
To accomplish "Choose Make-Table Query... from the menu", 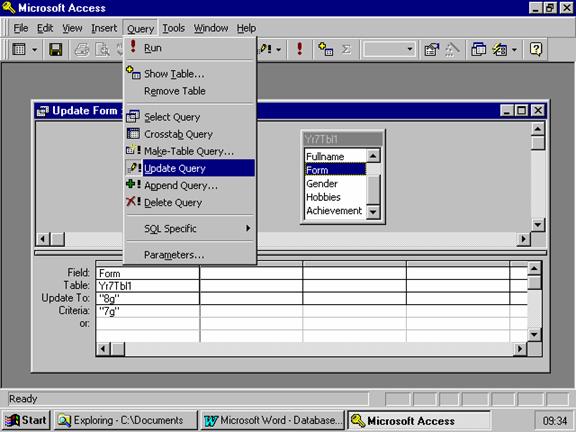I will (190, 151).
